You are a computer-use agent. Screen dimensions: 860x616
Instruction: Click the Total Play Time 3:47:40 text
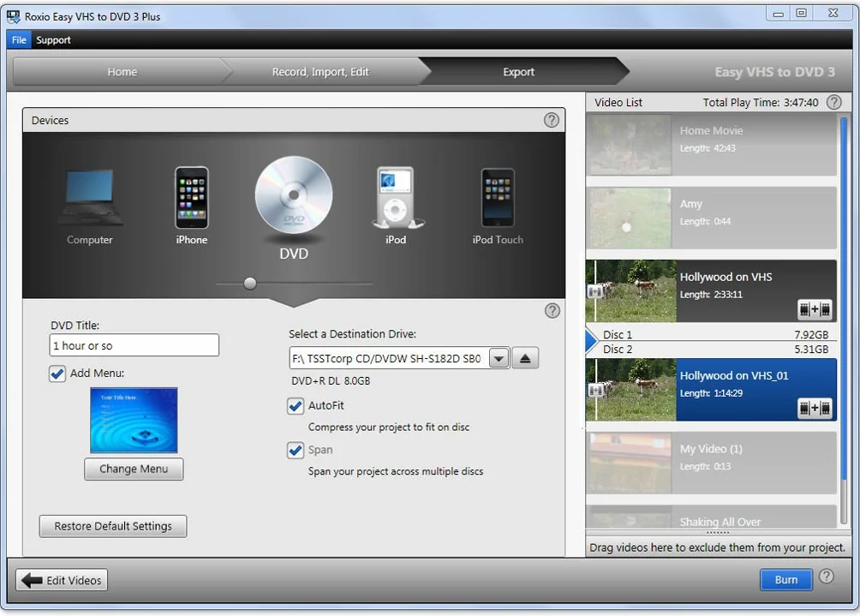point(760,103)
